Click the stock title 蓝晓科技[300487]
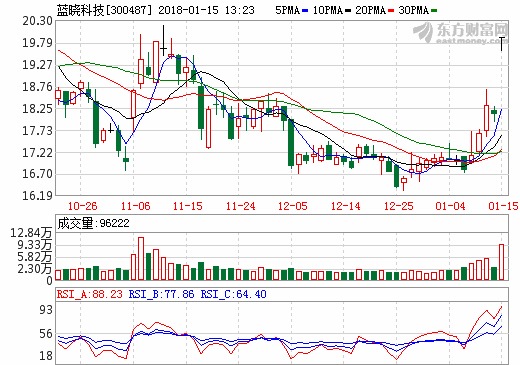This screenshot has width=520, height=365. [104, 10]
